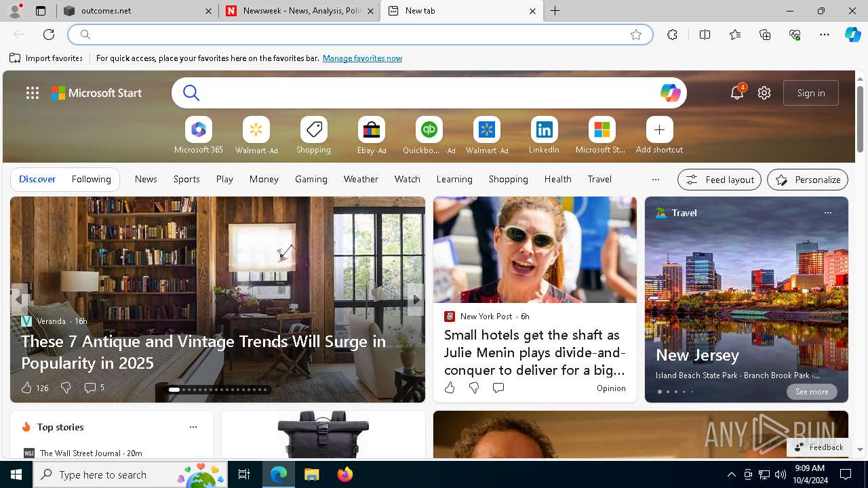Open the Julie Menin small hotels headline
Image resolution: width=868 pixels, height=488 pixels.
pyautogui.click(x=534, y=352)
